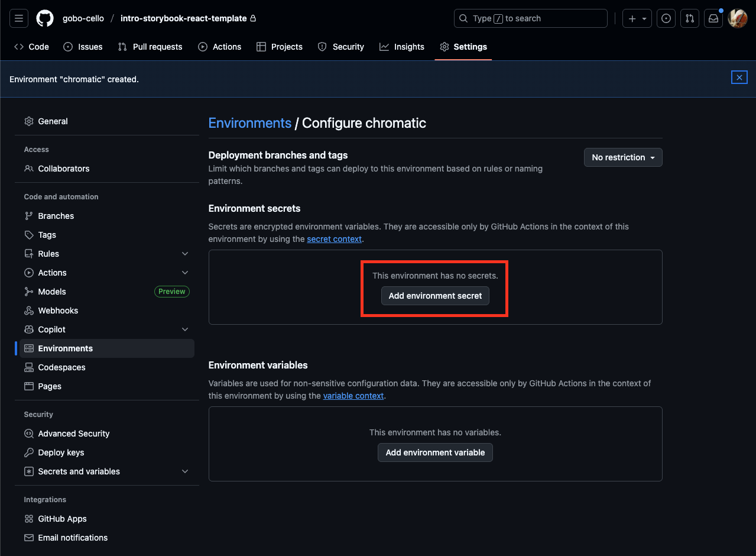Click the Copilot icon in sidebar
The height and width of the screenshot is (556, 756).
29,329
